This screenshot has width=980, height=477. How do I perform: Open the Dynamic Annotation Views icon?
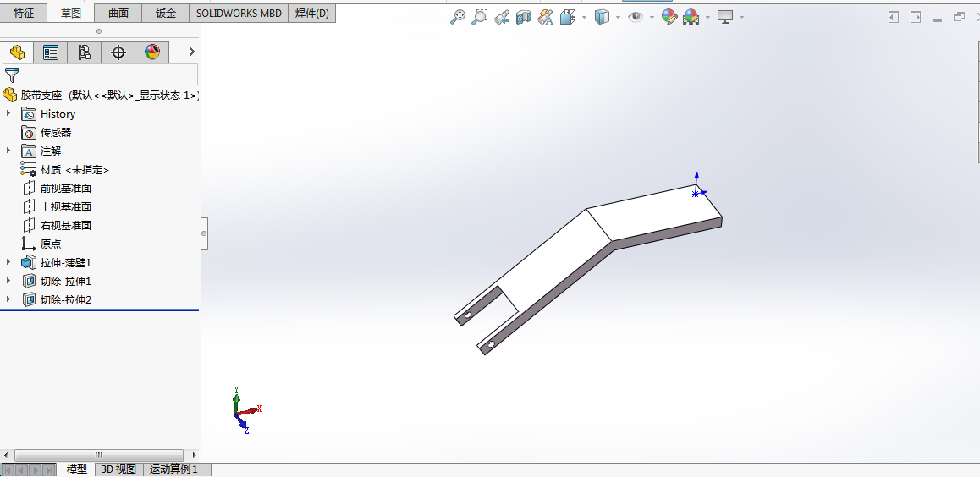(x=545, y=18)
